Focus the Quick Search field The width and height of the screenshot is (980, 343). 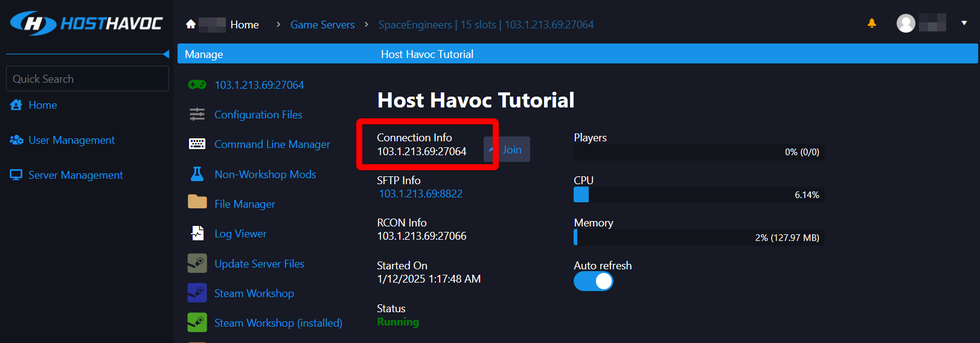[x=88, y=79]
